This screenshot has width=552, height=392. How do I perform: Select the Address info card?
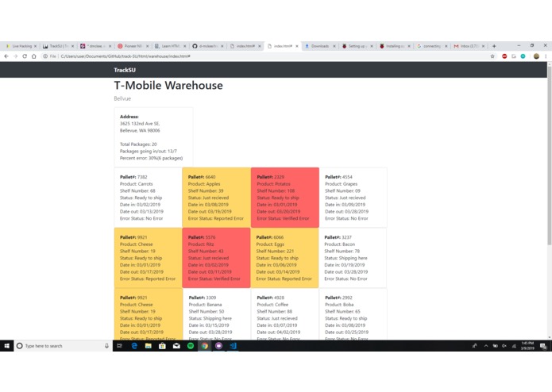tap(153, 137)
